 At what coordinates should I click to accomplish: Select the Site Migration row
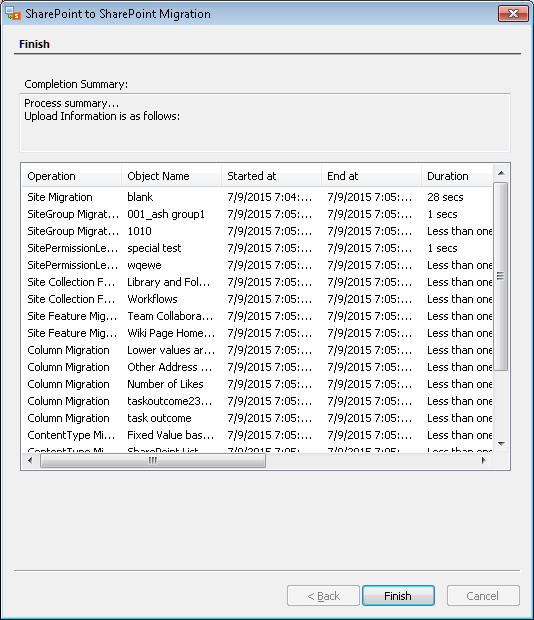(257, 197)
